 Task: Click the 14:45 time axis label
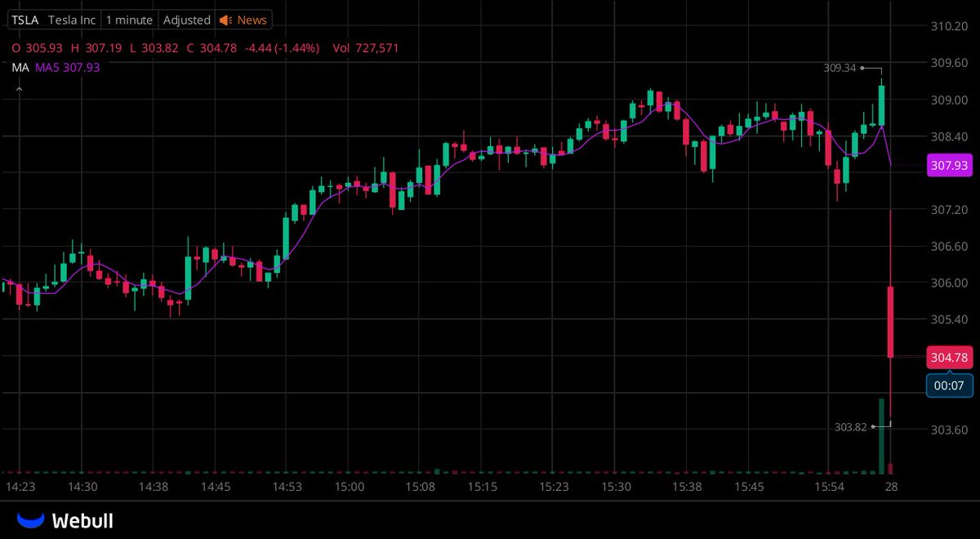(216, 486)
